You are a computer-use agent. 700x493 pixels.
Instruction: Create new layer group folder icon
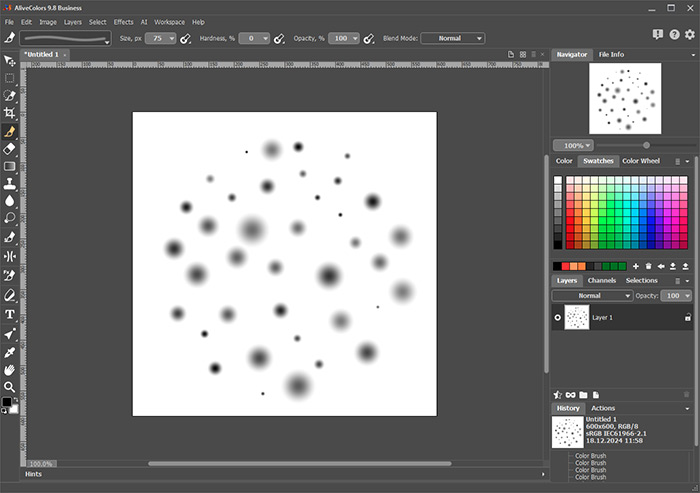coord(583,395)
